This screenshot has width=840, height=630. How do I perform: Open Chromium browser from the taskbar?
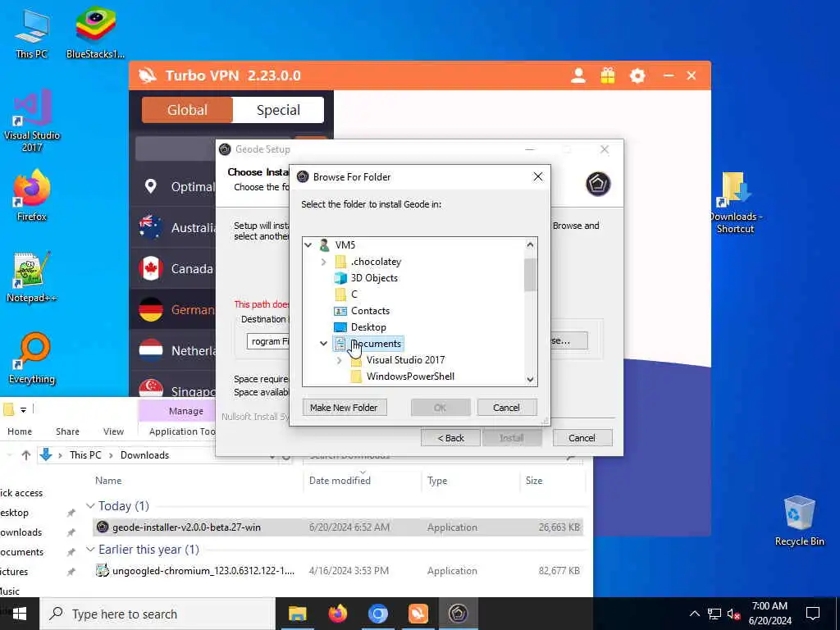377,614
